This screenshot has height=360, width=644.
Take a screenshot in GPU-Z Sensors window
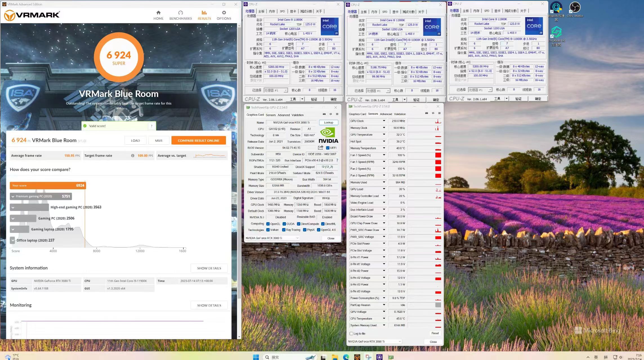pyautogui.click(x=427, y=113)
